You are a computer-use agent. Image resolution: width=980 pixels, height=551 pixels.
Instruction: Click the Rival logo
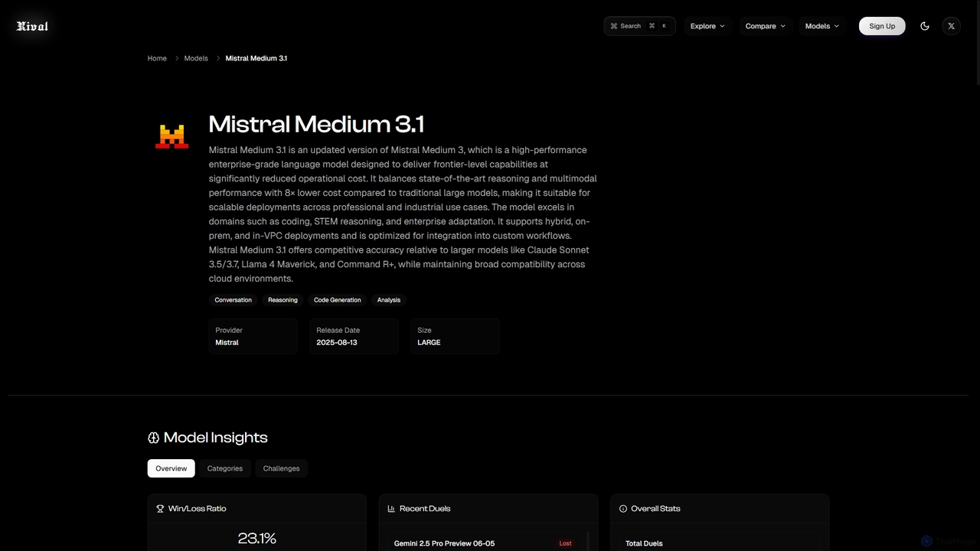coord(32,26)
